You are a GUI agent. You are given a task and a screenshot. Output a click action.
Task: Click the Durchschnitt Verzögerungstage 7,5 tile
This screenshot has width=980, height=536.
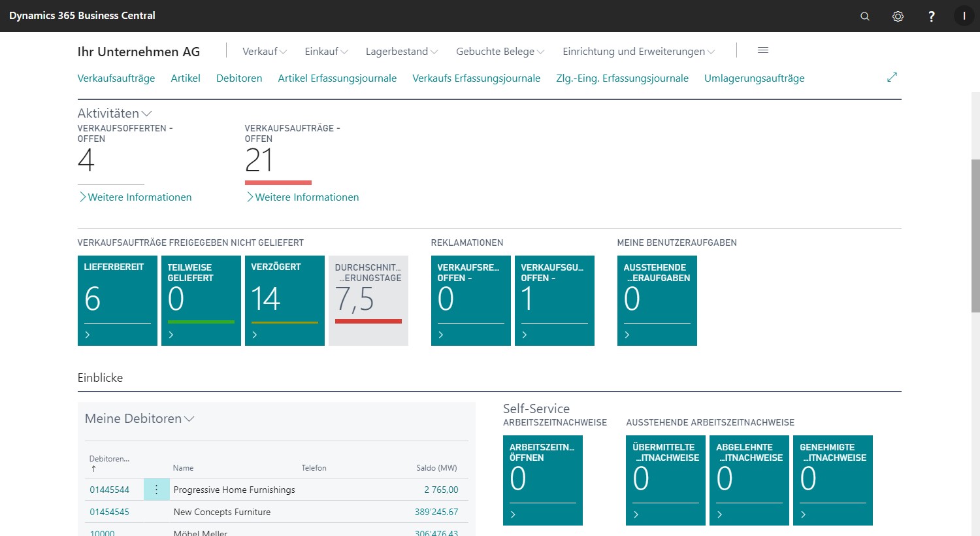pos(368,301)
